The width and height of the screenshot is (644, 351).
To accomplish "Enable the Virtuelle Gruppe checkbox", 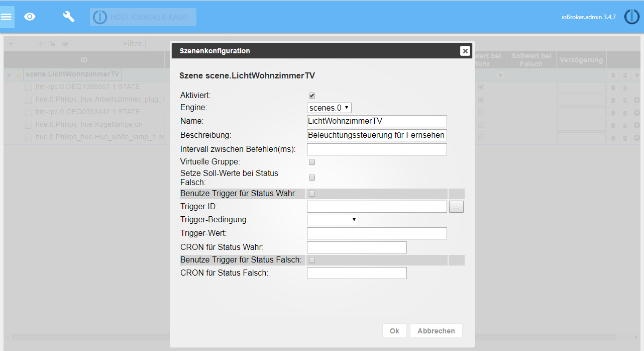I will (312, 162).
